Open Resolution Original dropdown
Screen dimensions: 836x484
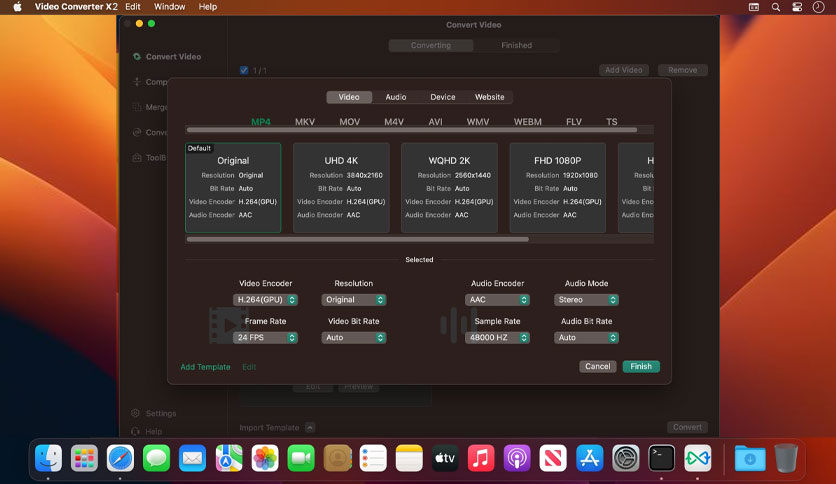tap(353, 300)
